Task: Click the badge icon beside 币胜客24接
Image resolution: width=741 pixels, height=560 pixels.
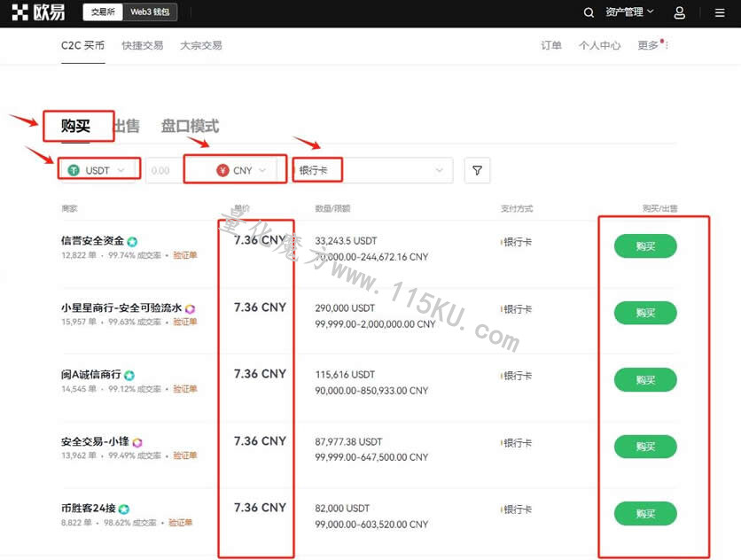Action: pyautogui.click(x=124, y=509)
